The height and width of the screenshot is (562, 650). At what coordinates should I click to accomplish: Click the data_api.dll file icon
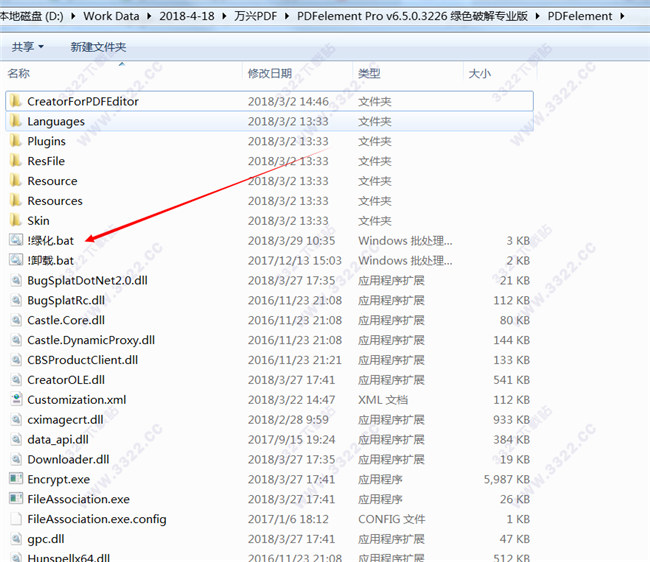click(x=16, y=439)
